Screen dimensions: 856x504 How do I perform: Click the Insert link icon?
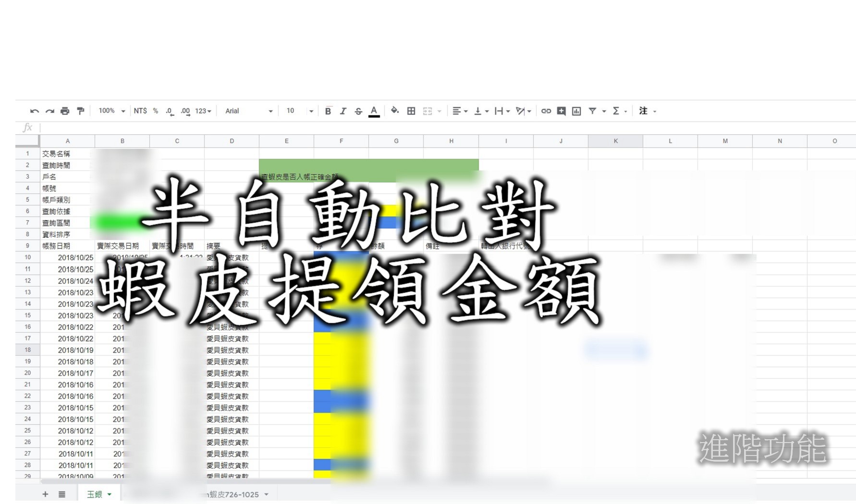pos(545,110)
